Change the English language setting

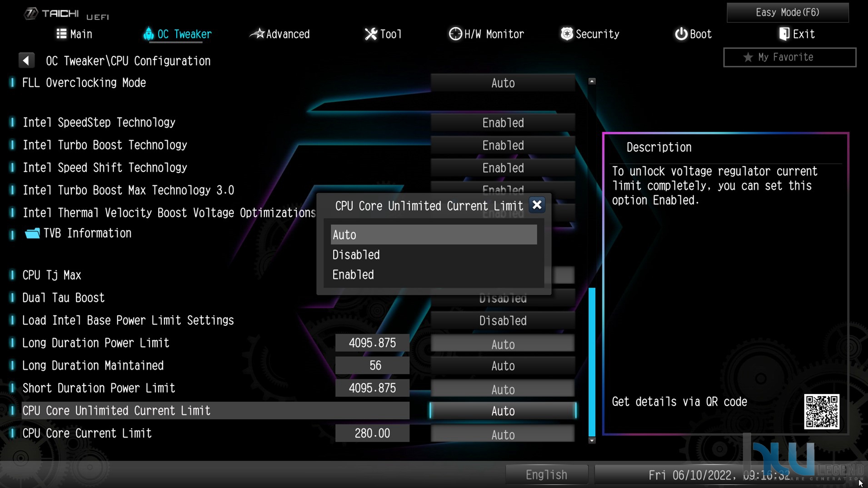coord(546,475)
